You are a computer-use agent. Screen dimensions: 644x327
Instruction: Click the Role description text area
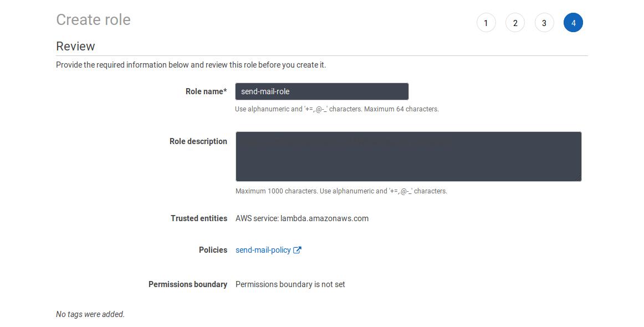click(x=408, y=156)
